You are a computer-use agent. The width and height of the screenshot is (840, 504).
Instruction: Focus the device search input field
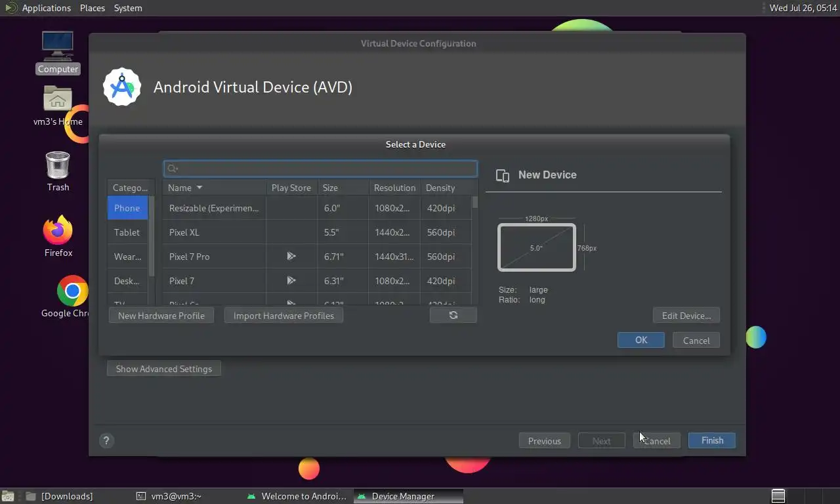320,169
